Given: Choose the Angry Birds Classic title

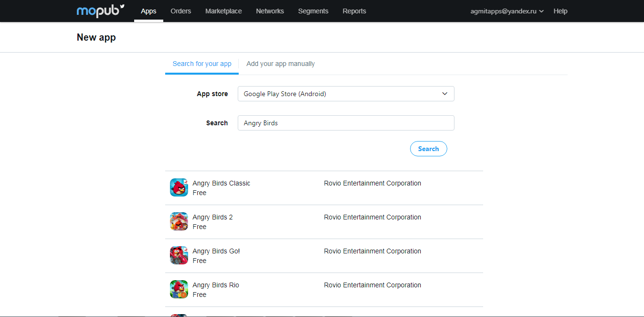Looking at the screenshot, I should 221,183.
